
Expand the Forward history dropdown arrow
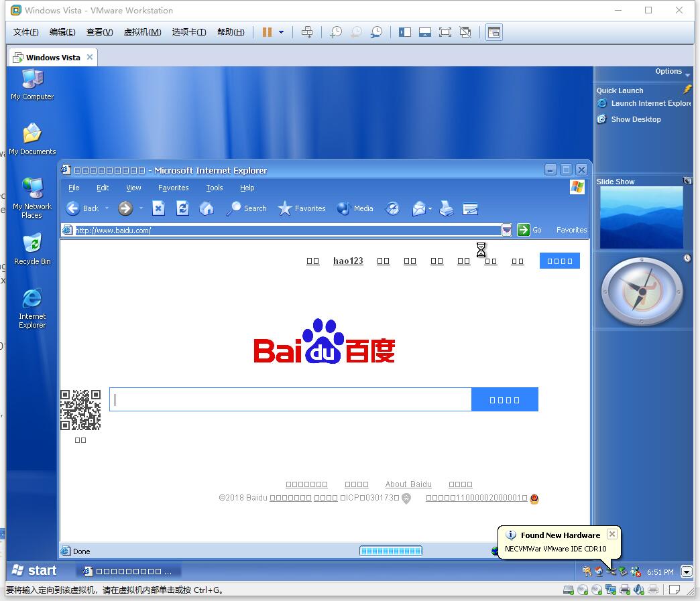141,208
